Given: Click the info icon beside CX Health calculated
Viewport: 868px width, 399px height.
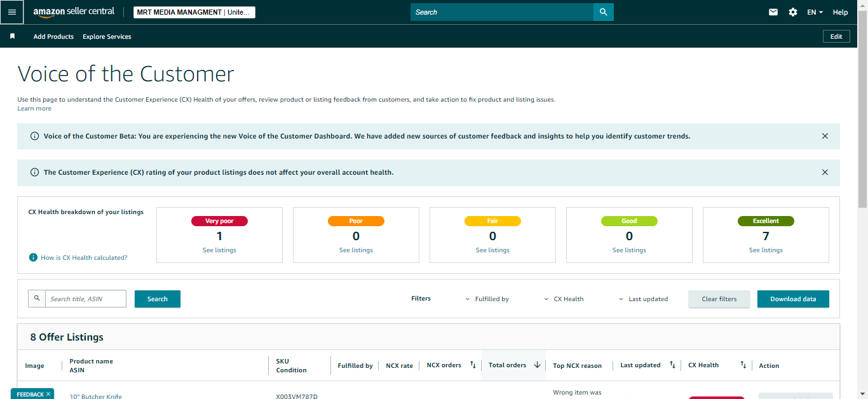Looking at the screenshot, I should click(x=33, y=257).
